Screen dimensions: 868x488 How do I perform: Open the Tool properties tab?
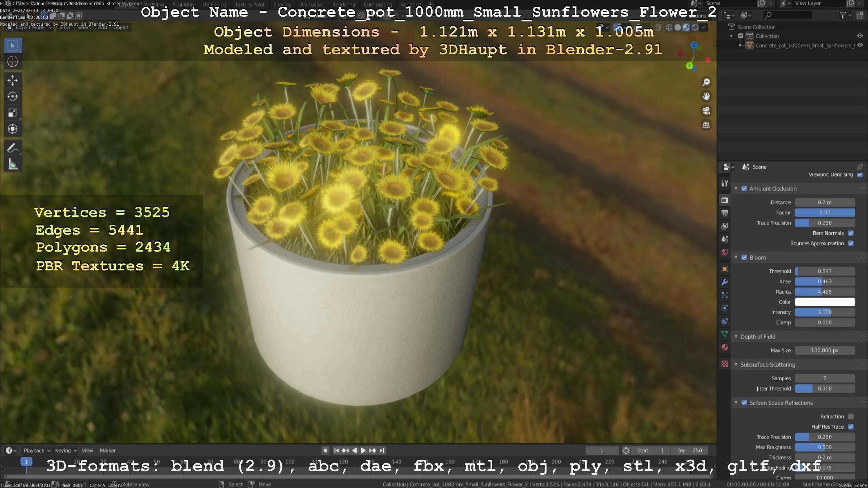724,184
